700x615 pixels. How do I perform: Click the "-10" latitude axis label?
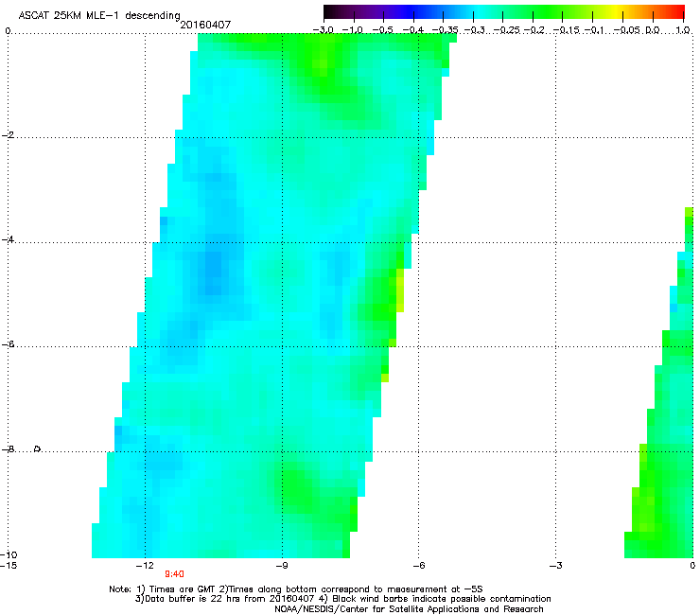click(x=9, y=554)
